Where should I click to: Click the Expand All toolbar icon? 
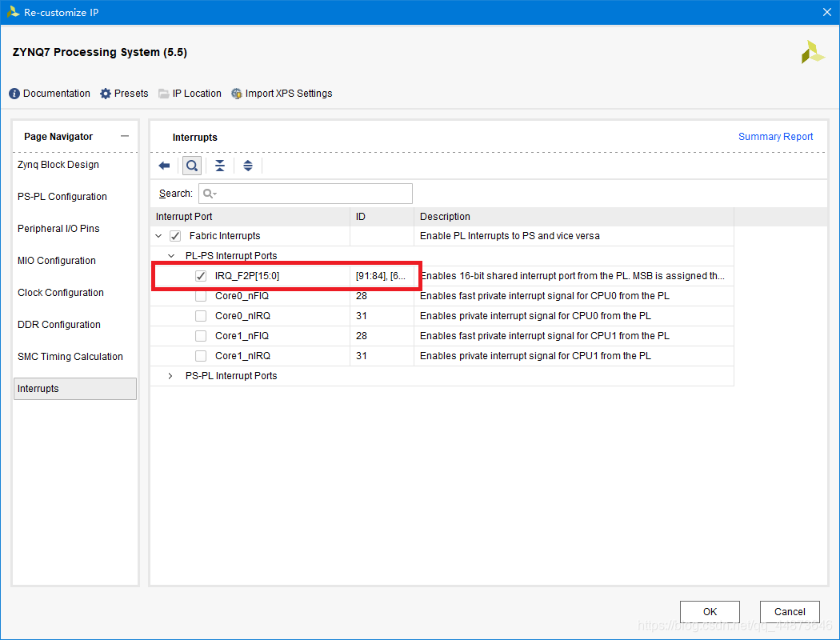(247, 166)
